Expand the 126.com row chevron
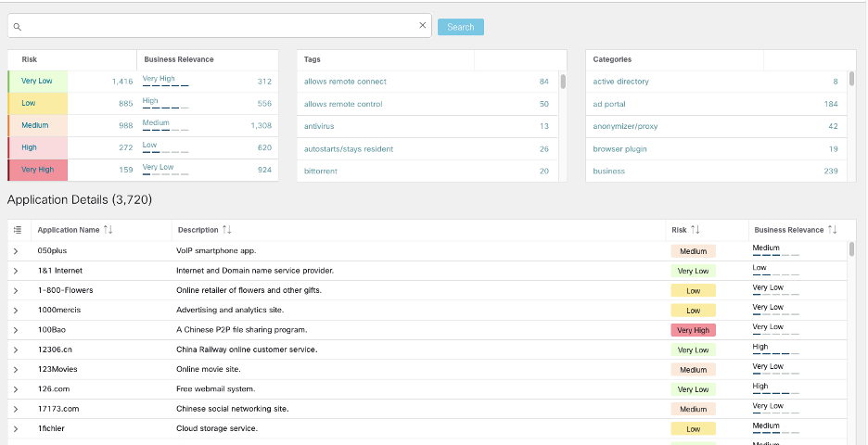The width and height of the screenshot is (868, 445). [16, 389]
